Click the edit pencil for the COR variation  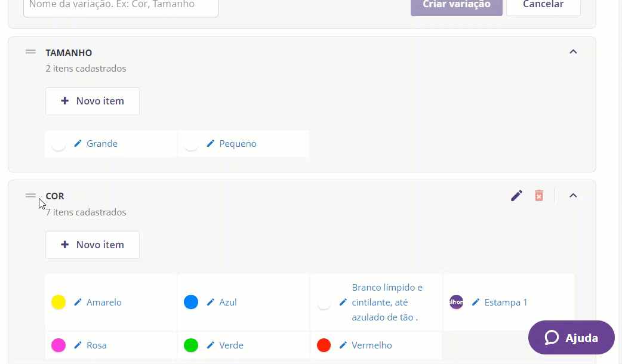[x=516, y=196]
